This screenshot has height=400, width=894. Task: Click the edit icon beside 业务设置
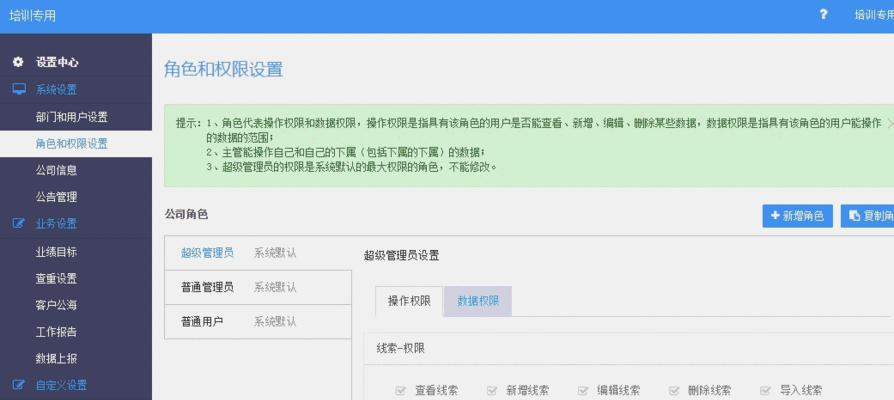19,223
